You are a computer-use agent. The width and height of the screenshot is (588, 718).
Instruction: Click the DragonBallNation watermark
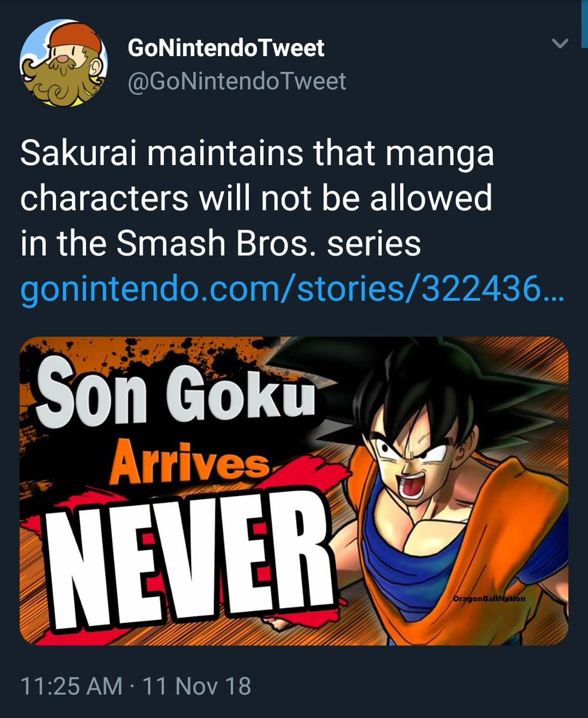coord(488,598)
